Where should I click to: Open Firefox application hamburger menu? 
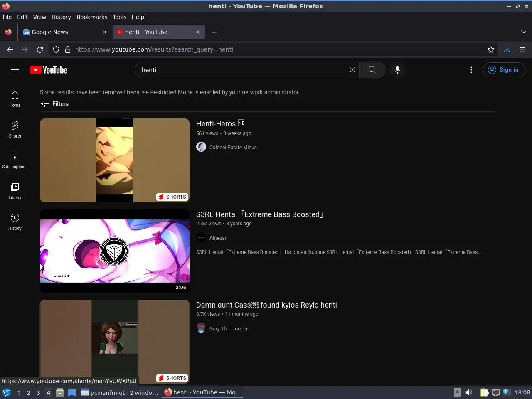click(x=522, y=49)
